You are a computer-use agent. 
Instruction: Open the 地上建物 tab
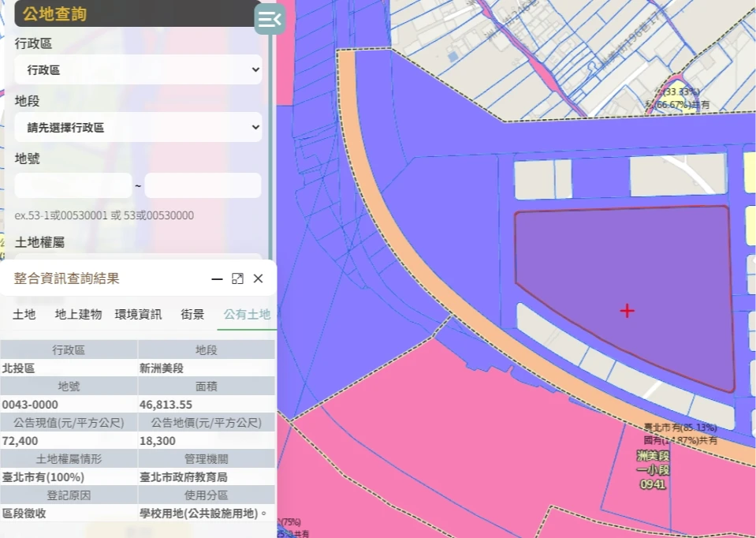(78, 314)
